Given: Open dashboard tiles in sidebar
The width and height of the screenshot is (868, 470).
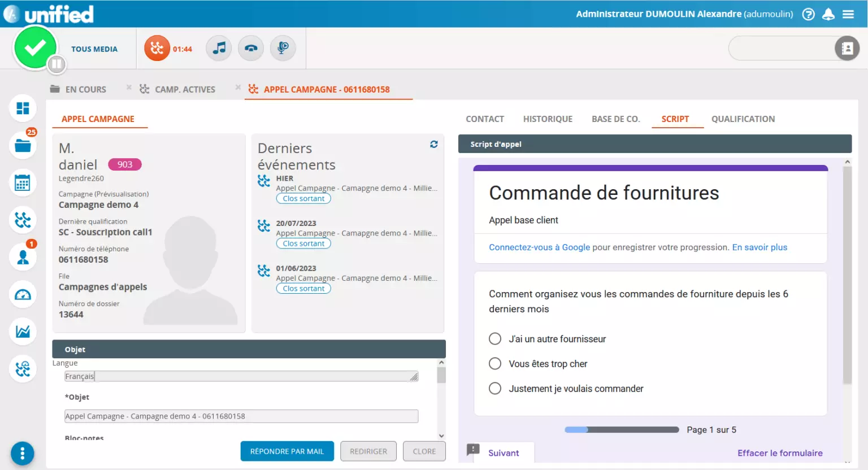Looking at the screenshot, I should point(23,108).
